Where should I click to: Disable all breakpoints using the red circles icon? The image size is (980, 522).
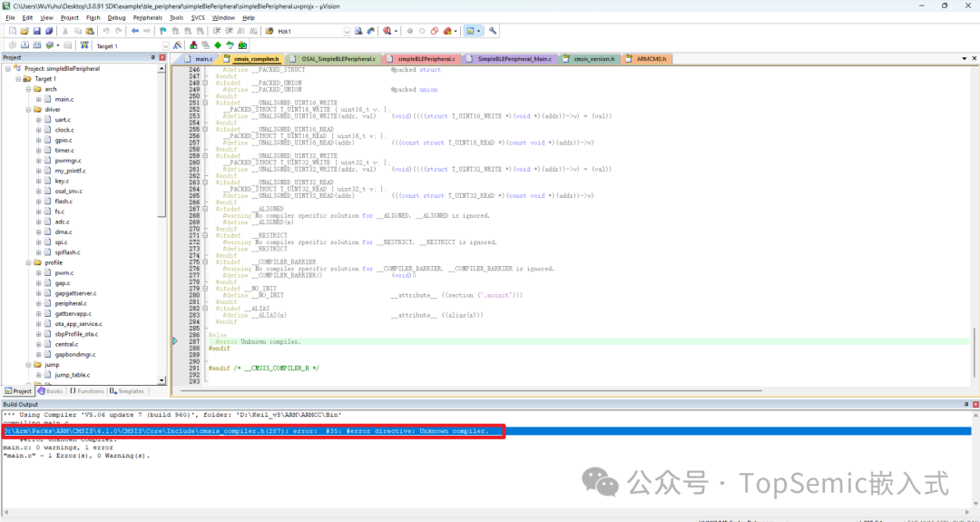435,31
